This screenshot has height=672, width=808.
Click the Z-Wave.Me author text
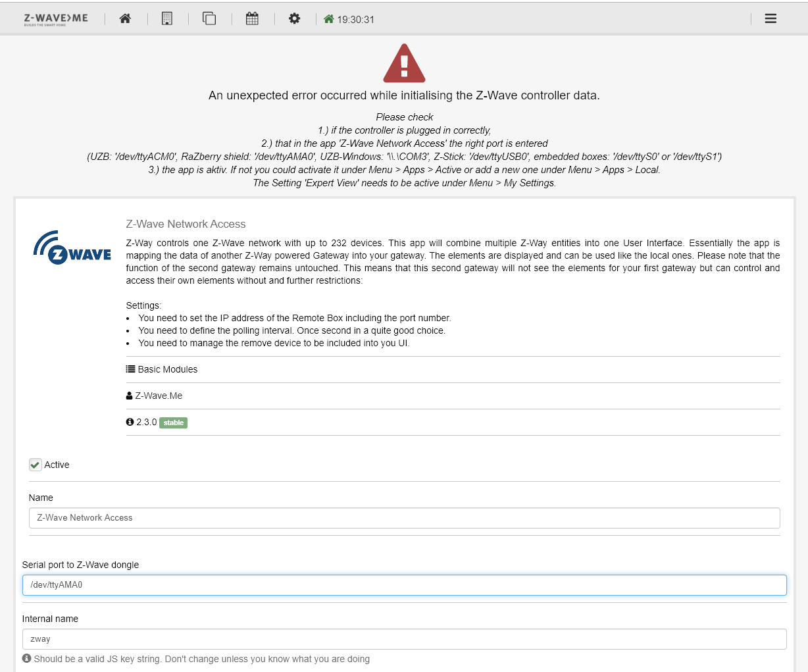tap(159, 396)
